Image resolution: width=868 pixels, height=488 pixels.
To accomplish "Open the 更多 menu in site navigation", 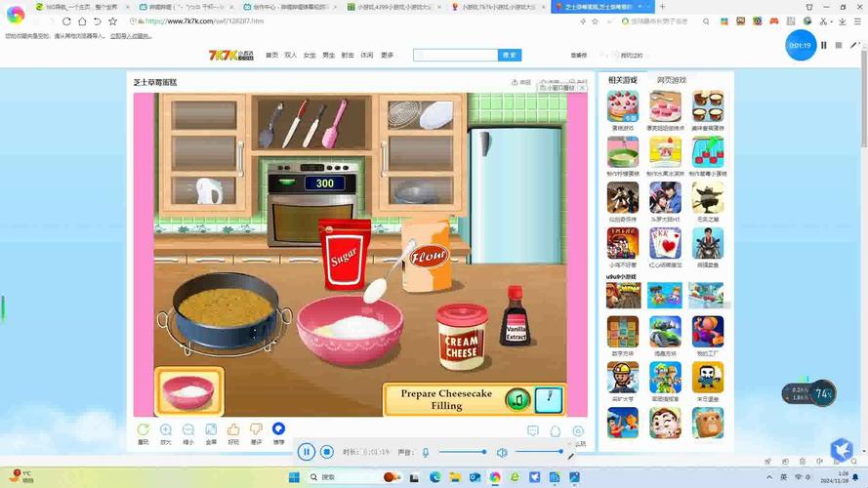I will 387,56.
